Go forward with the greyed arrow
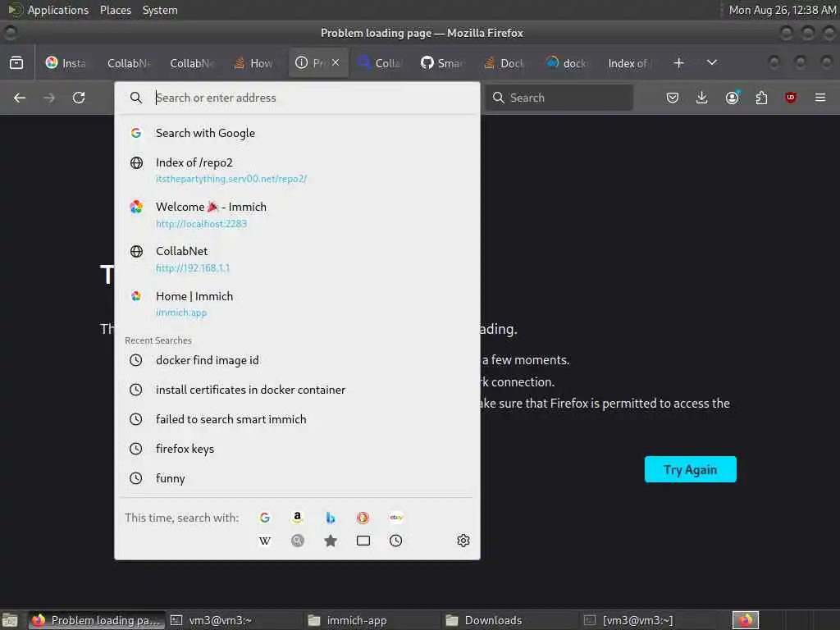The width and height of the screenshot is (840, 630). 48,98
